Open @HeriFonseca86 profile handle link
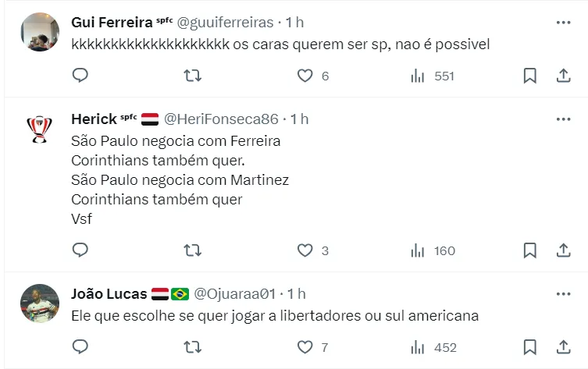 point(220,119)
